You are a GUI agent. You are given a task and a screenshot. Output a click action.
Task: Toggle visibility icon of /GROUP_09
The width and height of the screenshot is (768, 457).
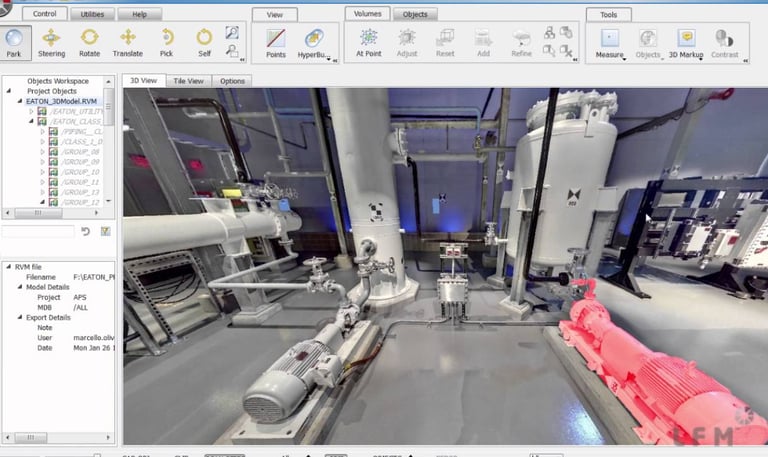point(53,162)
